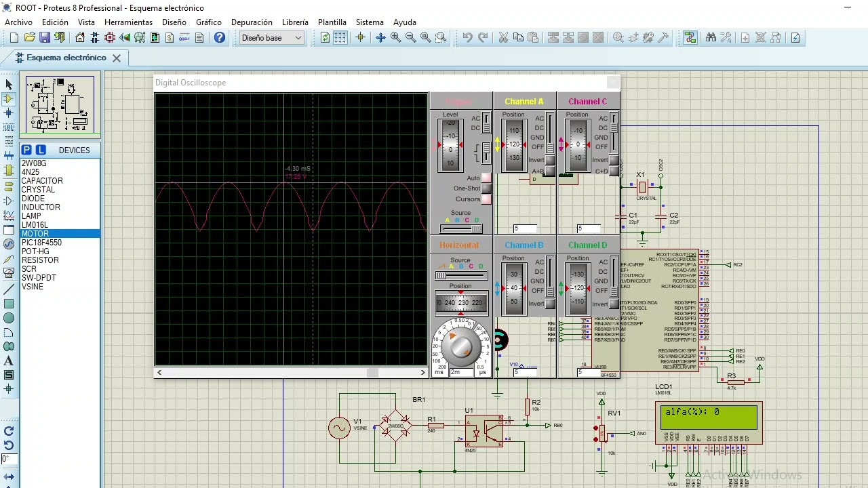The image size is (868, 488).
Task: Toggle the Cursors button
Action: (486, 199)
